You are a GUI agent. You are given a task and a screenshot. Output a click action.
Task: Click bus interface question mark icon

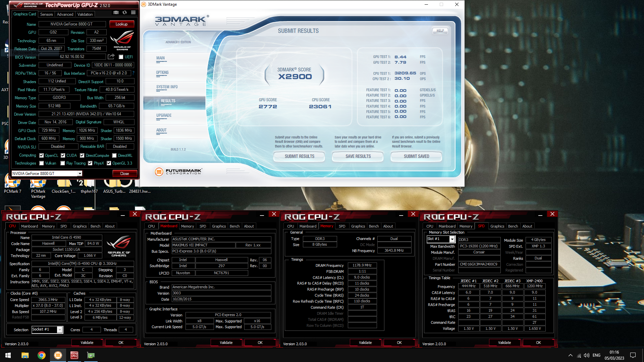(x=133, y=73)
